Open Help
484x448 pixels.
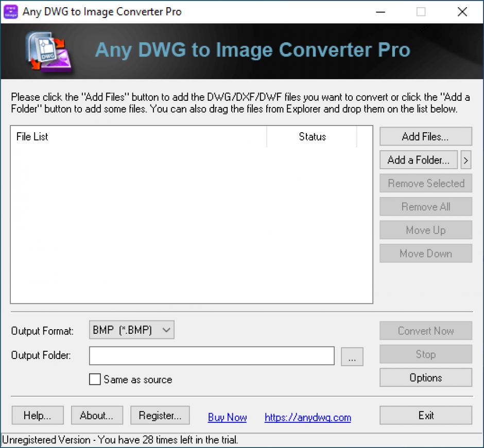pyautogui.click(x=38, y=415)
